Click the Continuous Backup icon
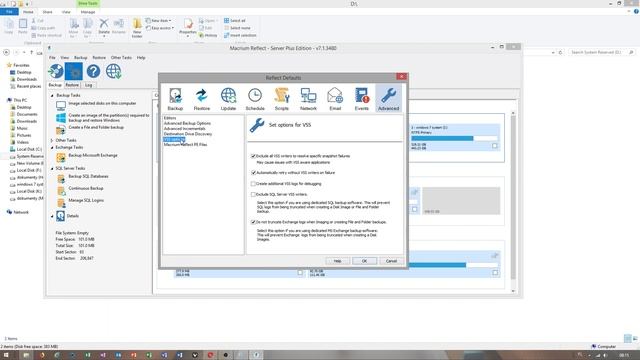640x360 pixels. point(61,191)
